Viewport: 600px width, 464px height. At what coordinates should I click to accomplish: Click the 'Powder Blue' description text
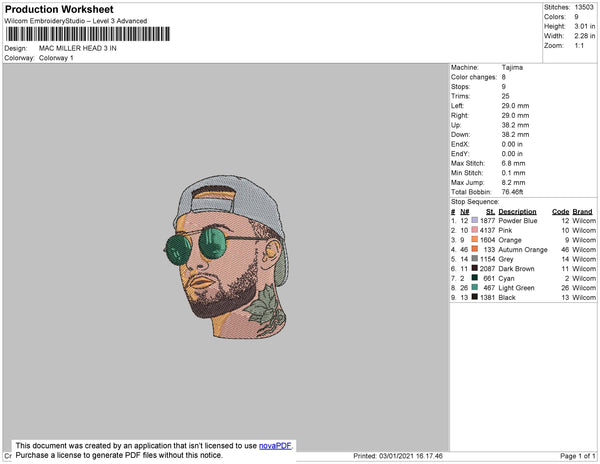pyautogui.click(x=518, y=221)
